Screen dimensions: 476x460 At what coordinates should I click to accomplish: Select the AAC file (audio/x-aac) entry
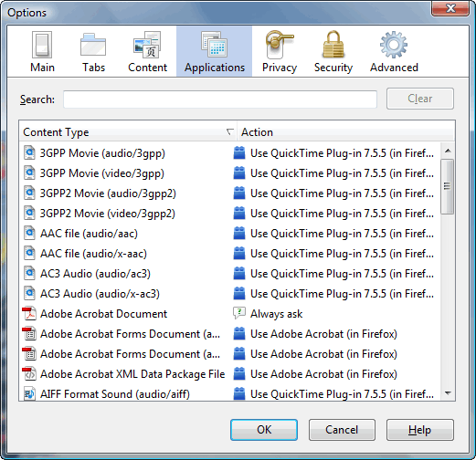[x=93, y=254]
